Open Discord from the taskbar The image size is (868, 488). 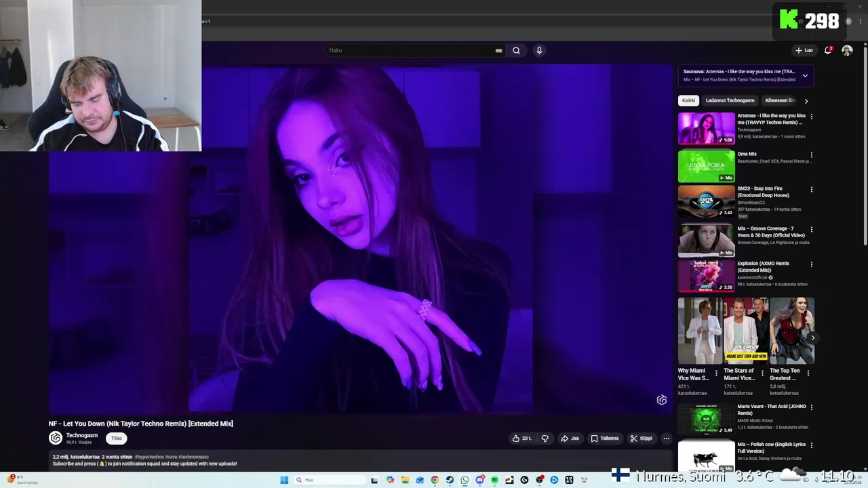click(479, 480)
